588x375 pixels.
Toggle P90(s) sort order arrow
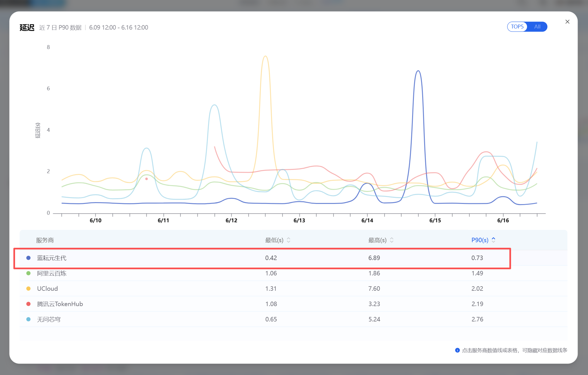click(x=493, y=240)
